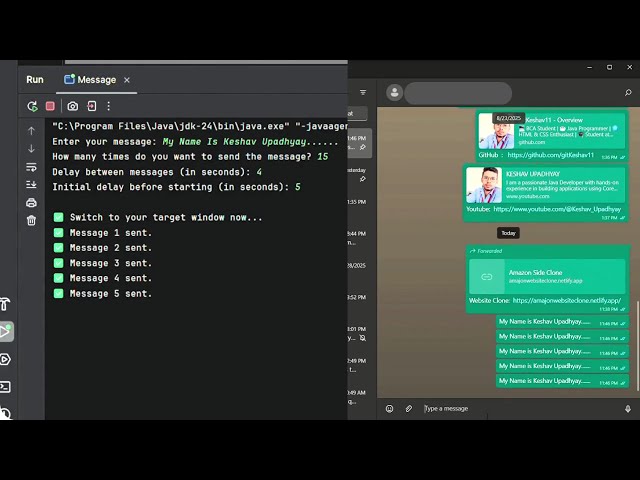Screen dimensions: 640x480
Task: Close the Message run tab
Action: 127,80
